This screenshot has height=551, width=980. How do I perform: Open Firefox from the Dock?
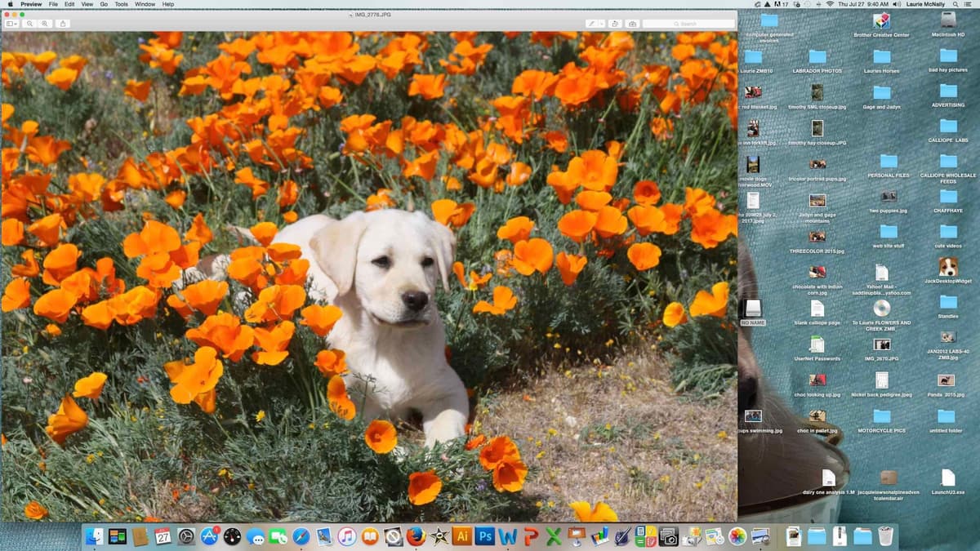(416, 536)
